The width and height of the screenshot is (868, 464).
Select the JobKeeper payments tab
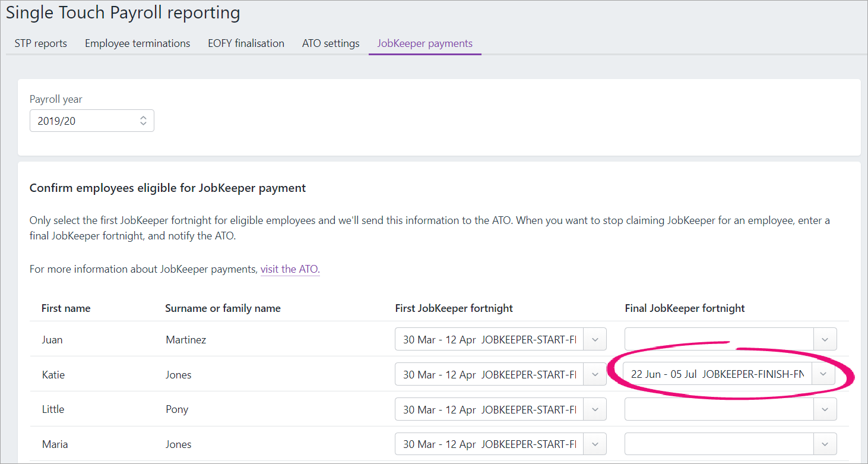(425, 43)
